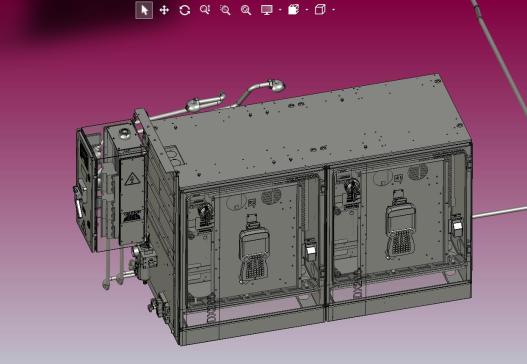
Task: Choose the pan (move) tool
Action: pyautogui.click(x=164, y=10)
